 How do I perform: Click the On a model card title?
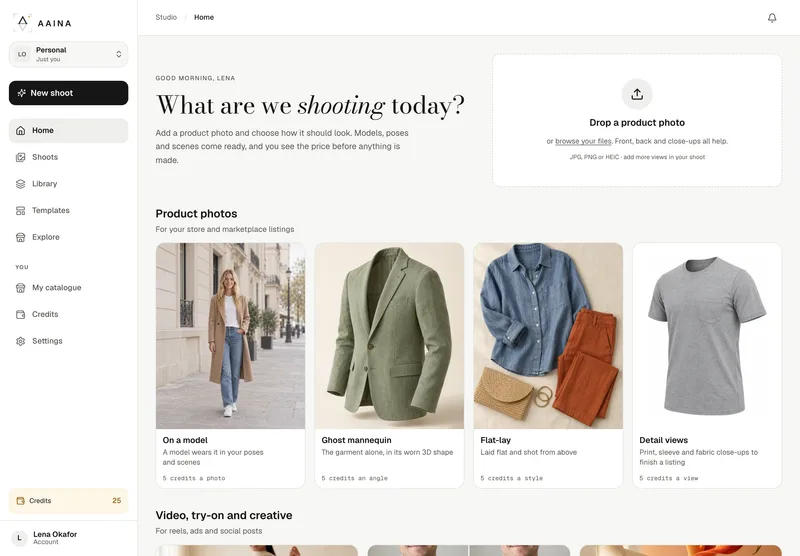click(185, 440)
